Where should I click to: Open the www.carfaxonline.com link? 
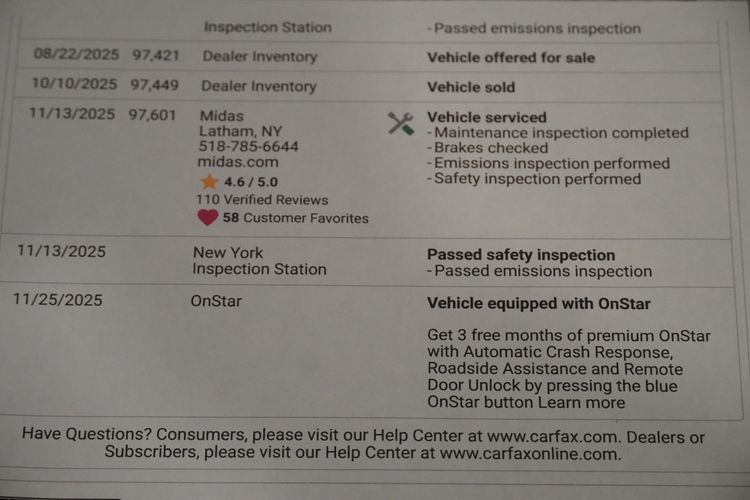[530, 453]
